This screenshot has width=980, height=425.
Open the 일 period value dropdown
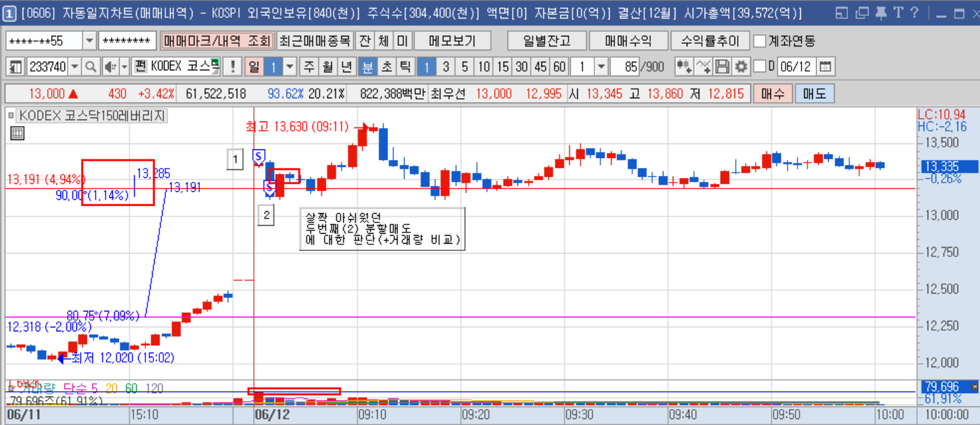coord(291,66)
